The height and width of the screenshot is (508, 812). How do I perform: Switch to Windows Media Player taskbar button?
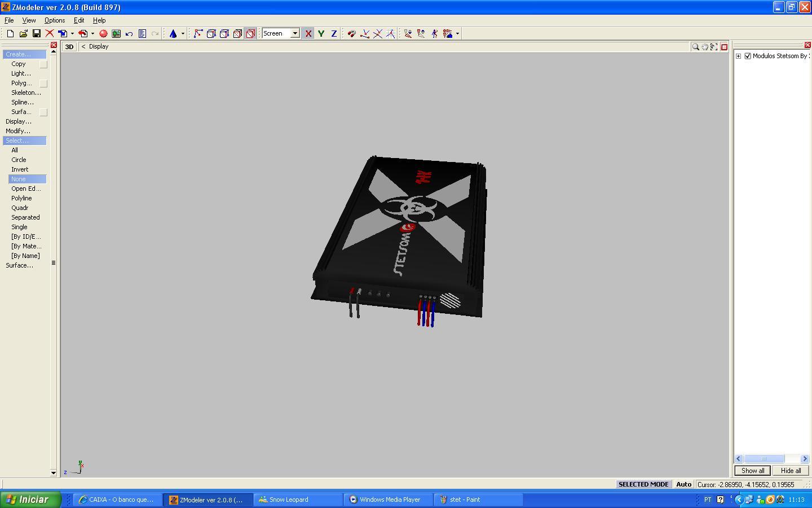pos(389,500)
